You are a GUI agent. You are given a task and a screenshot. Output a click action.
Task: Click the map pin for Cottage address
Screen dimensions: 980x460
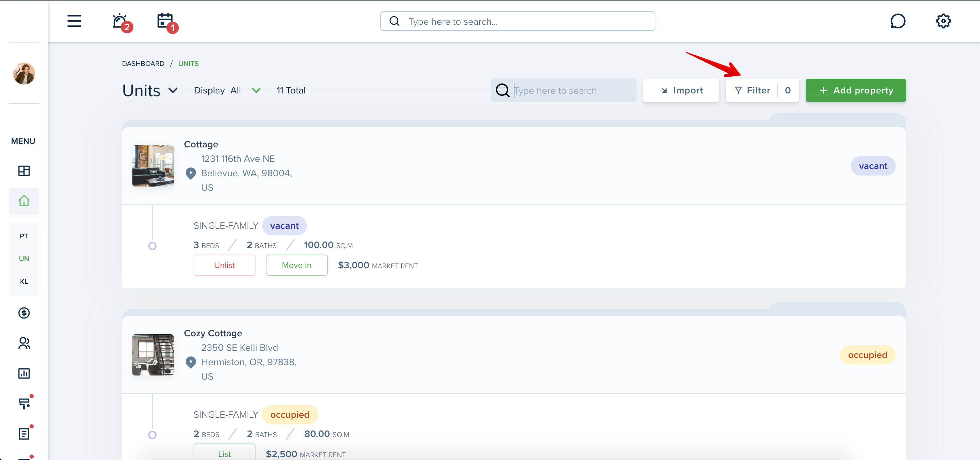click(x=190, y=173)
